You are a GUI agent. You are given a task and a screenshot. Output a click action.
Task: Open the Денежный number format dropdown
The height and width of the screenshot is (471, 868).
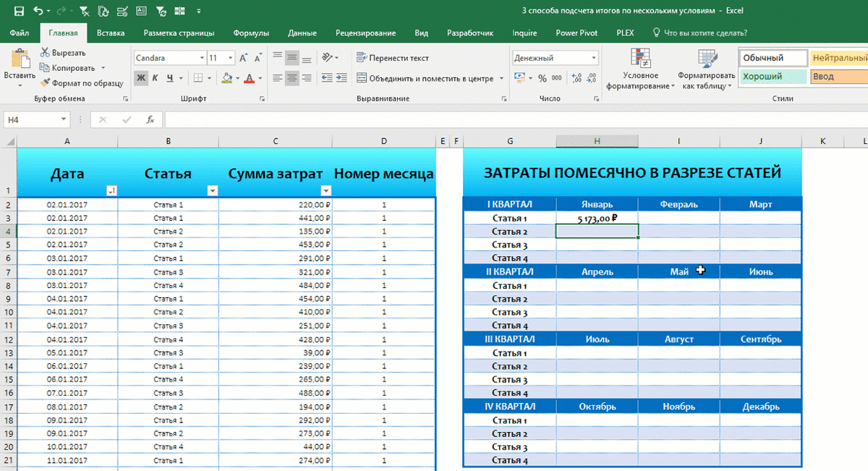(x=594, y=58)
